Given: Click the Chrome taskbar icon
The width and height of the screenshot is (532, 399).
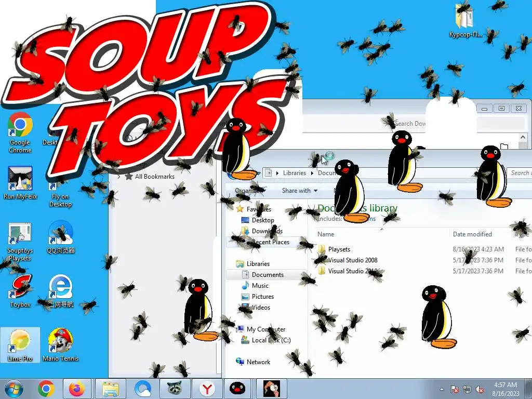Looking at the screenshot, I should [x=46, y=389].
